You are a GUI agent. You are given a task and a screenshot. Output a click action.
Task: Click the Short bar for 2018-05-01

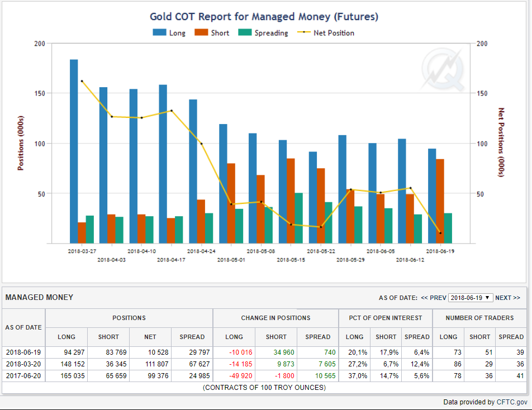point(231,203)
